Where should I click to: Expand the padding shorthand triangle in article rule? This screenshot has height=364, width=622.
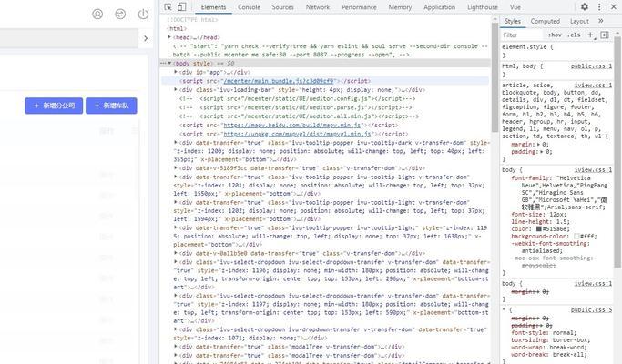[x=541, y=152]
